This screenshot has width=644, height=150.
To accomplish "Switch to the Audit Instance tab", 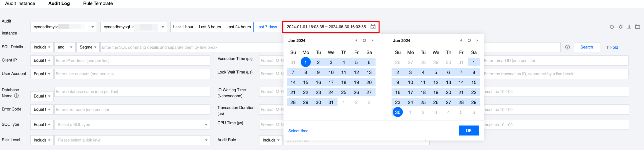I will point(20,3).
